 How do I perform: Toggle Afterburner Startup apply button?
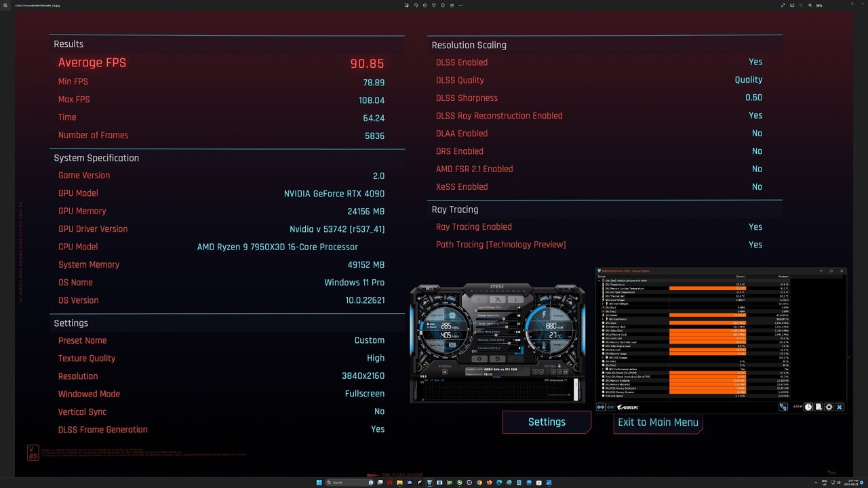(445, 371)
